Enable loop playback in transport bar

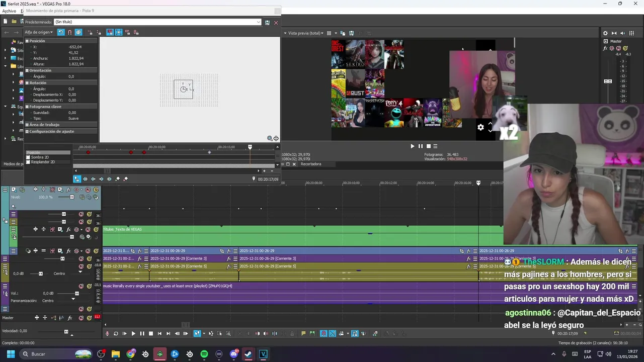(x=116, y=333)
